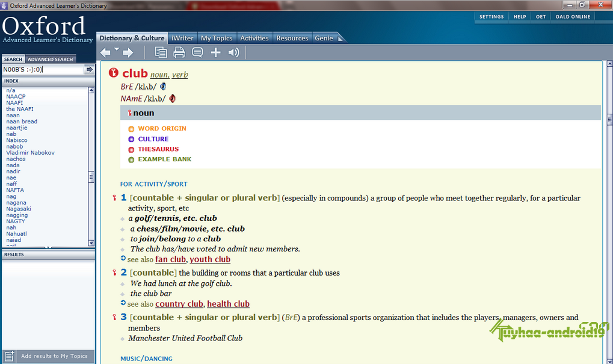Open the notes speech bubble icon
Viewport: 613px width, 364px height.
pos(197,52)
